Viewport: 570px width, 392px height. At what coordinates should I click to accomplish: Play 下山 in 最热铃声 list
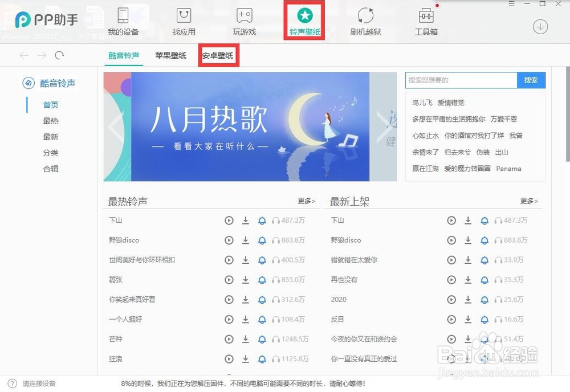[229, 220]
